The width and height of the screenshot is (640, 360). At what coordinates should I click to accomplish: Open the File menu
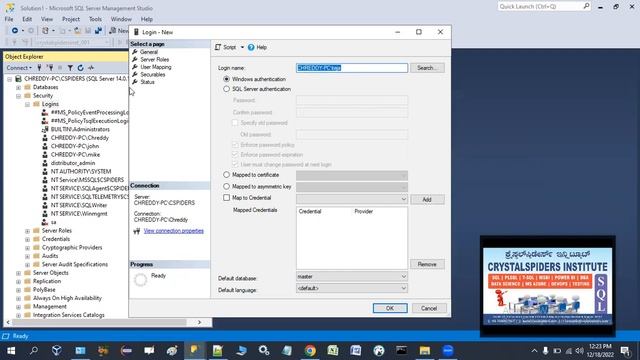[x=9, y=19]
